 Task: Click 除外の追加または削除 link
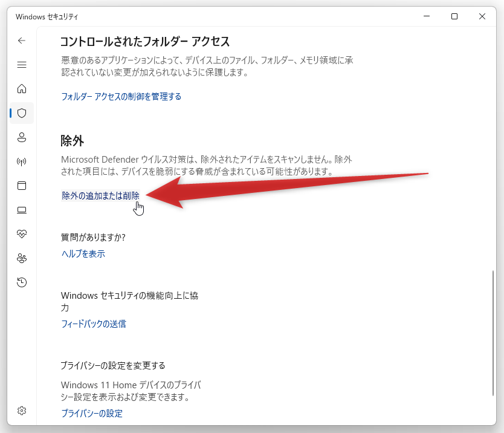tap(100, 195)
